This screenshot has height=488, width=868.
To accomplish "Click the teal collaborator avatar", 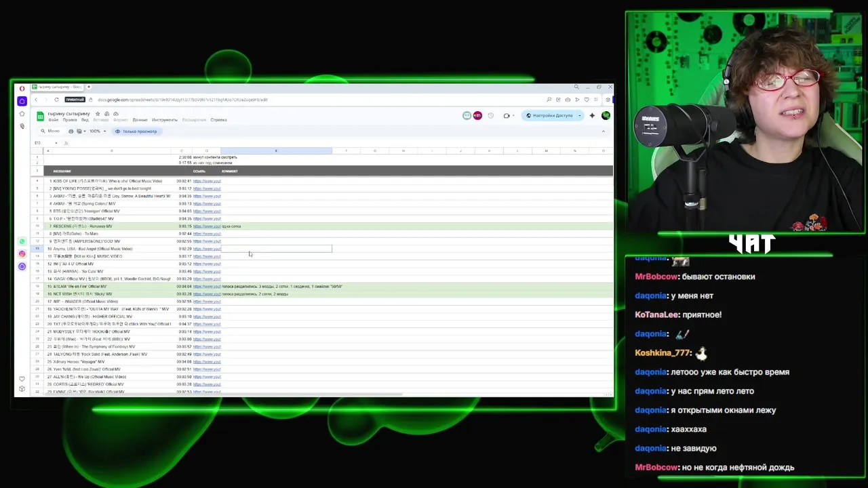I will (x=467, y=116).
